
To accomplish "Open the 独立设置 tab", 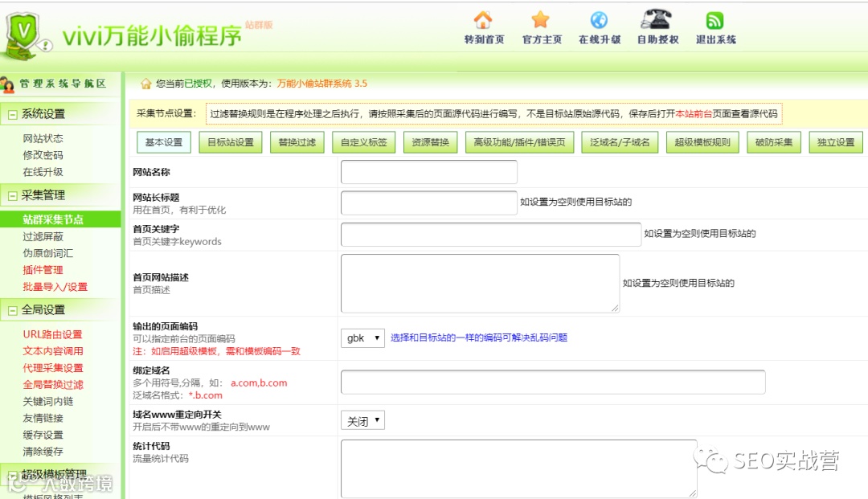I will point(836,142).
